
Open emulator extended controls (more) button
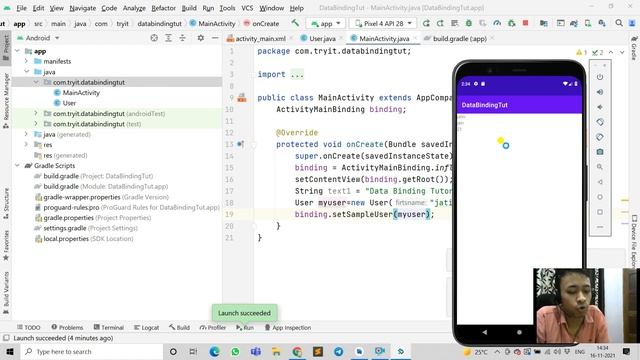click(600, 227)
